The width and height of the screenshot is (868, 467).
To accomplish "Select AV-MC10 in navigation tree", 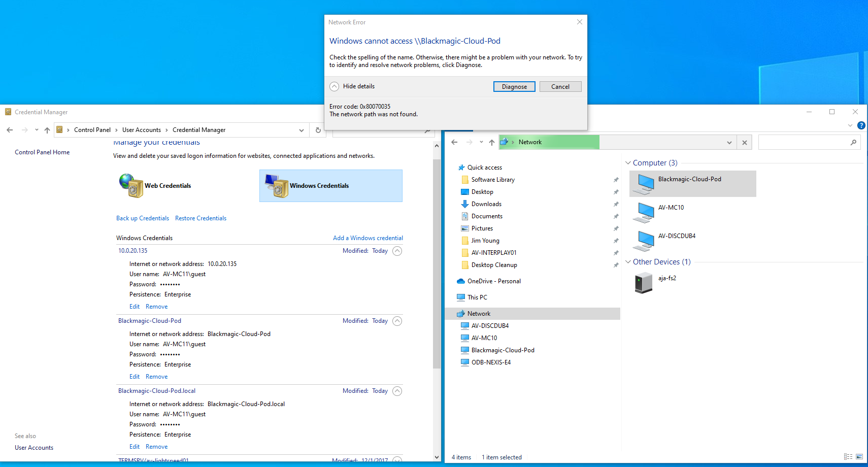I will click(484, 338).
